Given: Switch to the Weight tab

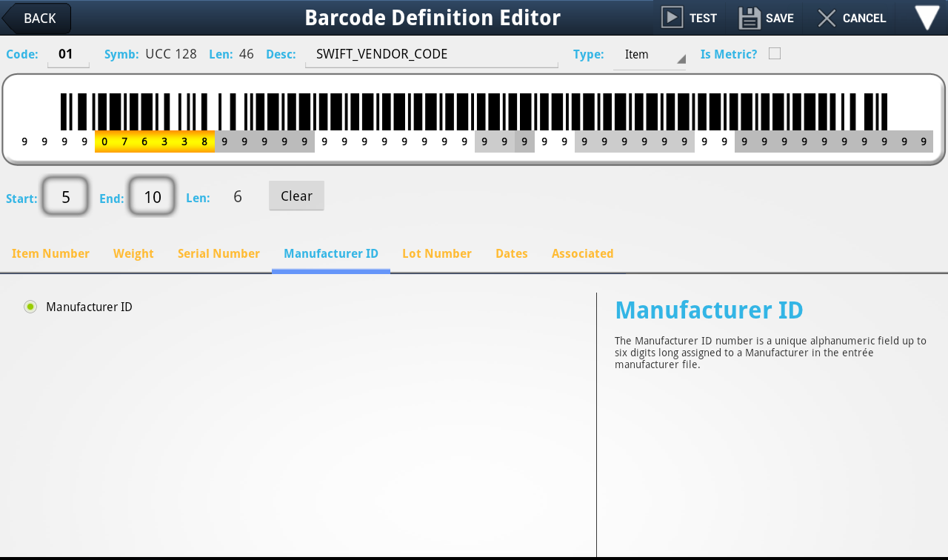Looking at the screenshot, I should click(133, 253).
